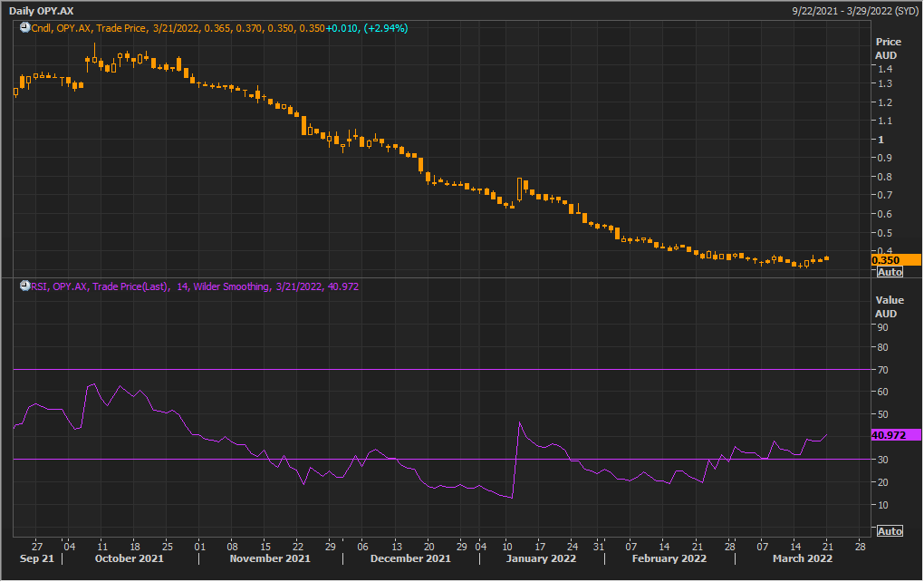This screenshot has height=582, width=924.
Task: Click the 20 value on the RSI axis
Action: [x=882, y=482]
